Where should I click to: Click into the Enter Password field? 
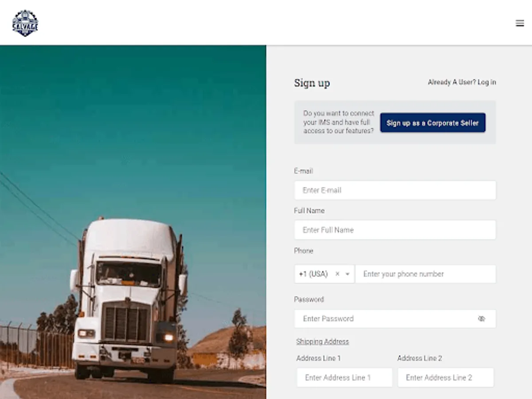click(x=395, y=319)
